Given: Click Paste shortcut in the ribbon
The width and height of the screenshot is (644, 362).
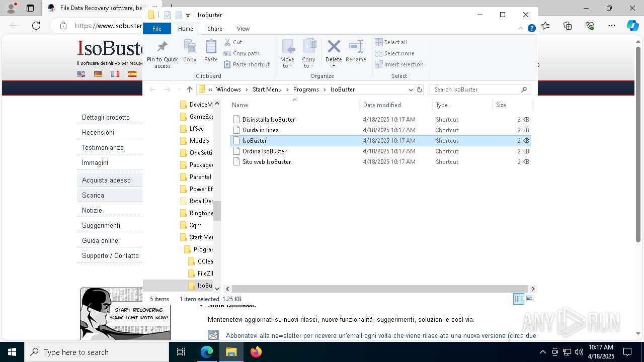Looking at the screenshot, I should [247, 64].
